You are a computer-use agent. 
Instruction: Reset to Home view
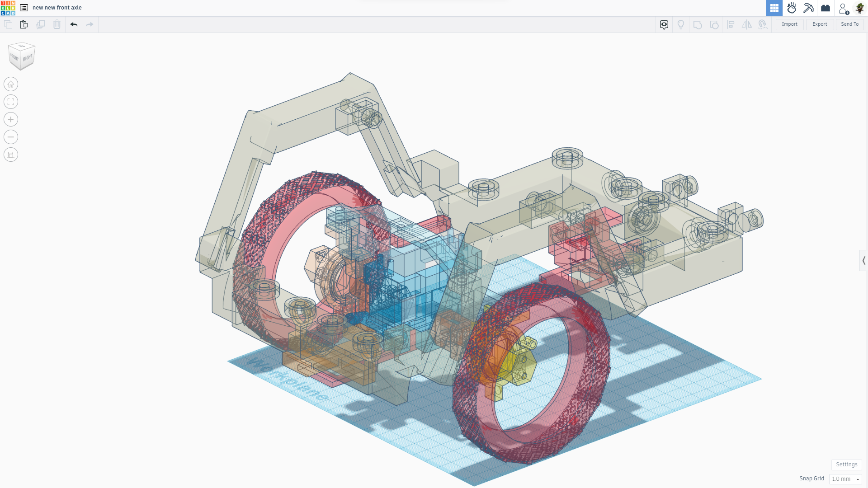pos(11,84)
